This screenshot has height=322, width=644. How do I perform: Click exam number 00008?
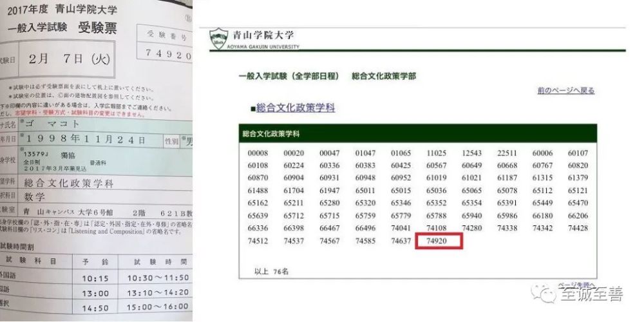258,153
